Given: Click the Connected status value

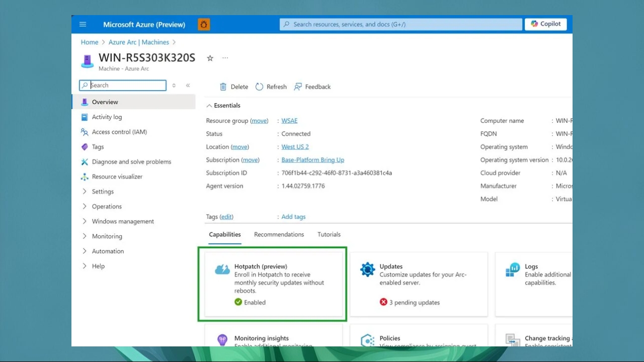Looking at the screenshot, I should click(x=296, y=134).
